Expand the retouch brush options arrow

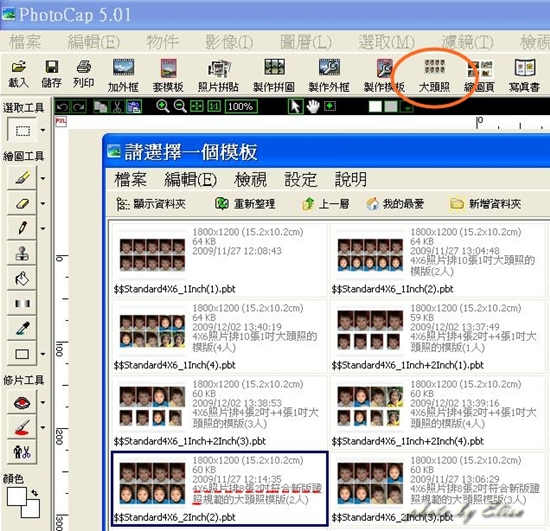point(43,428)
